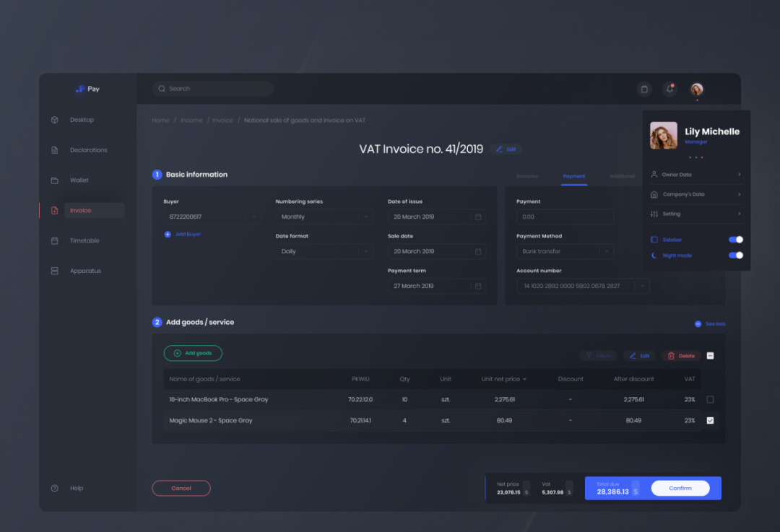Expand the Numbering series Monthly dropdown
This screenshot has width=780, height=532.
[365, 217]
